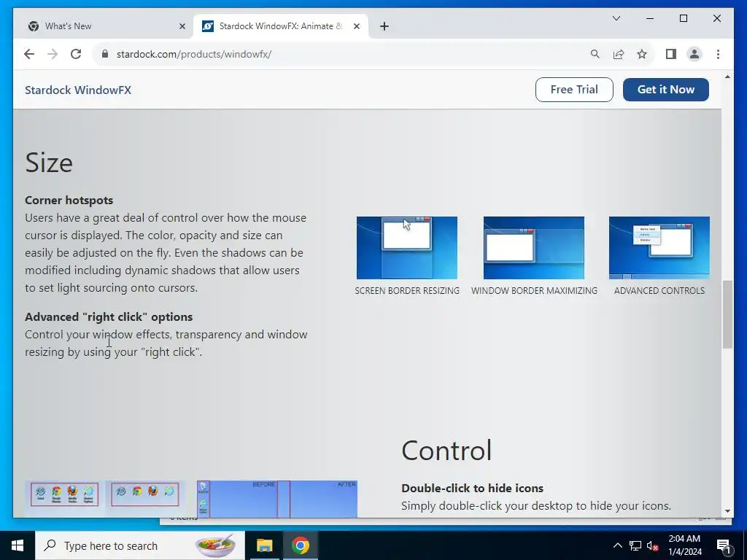The height and width of the screenshot is (560, 747).
Task: Click the muted volume tray icon
Action: (653, 545)
